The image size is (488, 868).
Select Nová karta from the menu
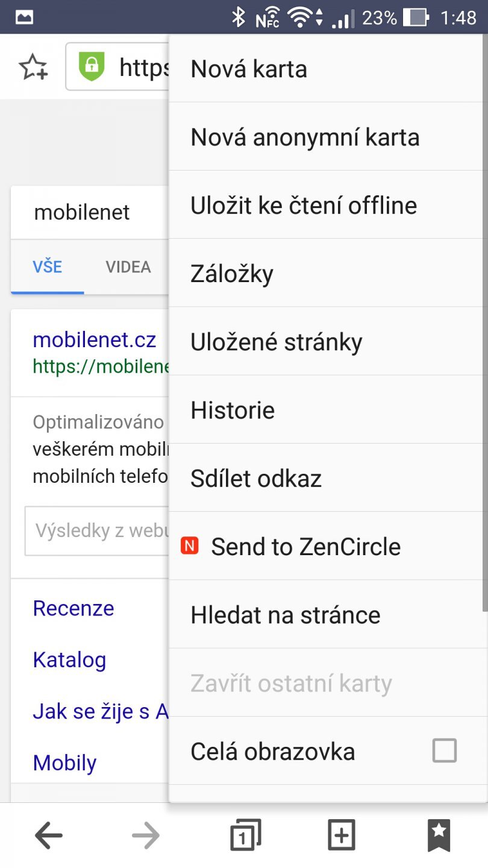249,69
